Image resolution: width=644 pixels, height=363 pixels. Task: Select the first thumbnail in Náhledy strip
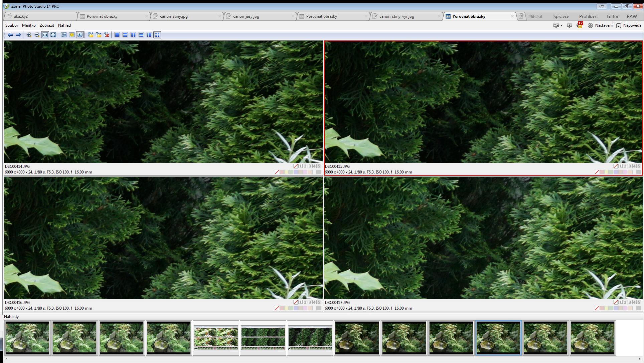click(x=27, y=338)
